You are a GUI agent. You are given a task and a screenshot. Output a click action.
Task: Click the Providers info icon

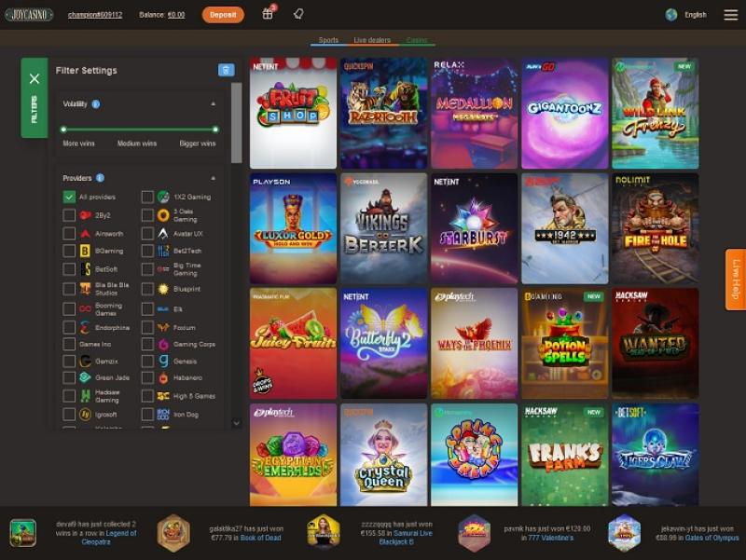coord(100,178)
